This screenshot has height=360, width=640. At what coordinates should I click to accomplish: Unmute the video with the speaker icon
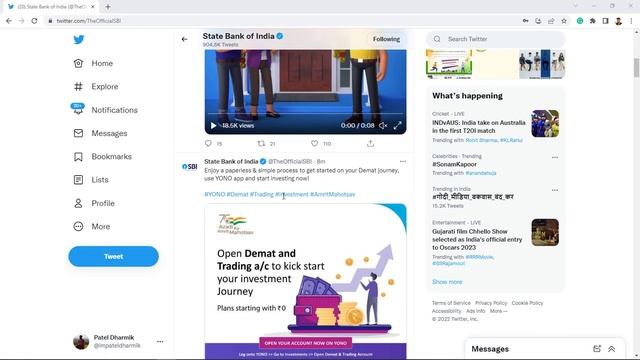click(x=383, y=126)
